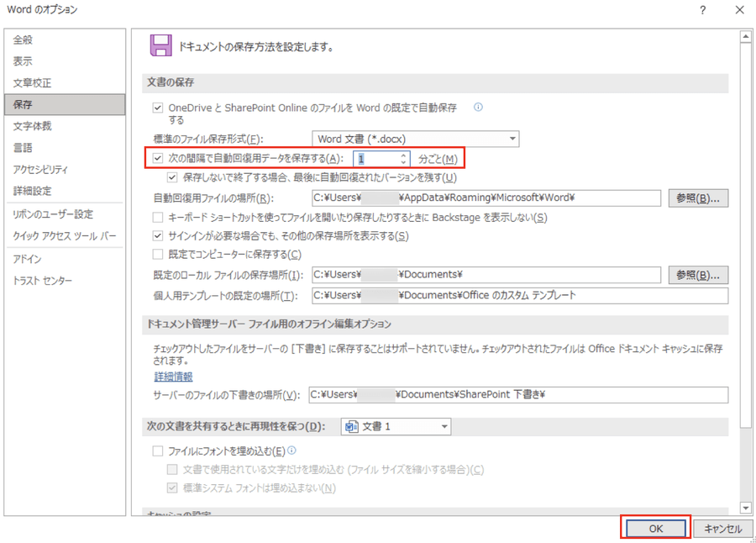Click the OK button

[656, 529]
